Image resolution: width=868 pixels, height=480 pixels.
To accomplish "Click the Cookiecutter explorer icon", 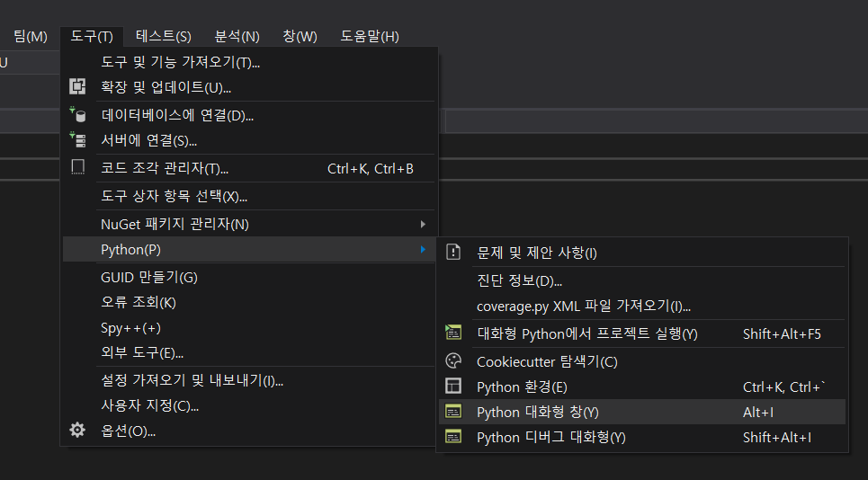I will 454,361.
